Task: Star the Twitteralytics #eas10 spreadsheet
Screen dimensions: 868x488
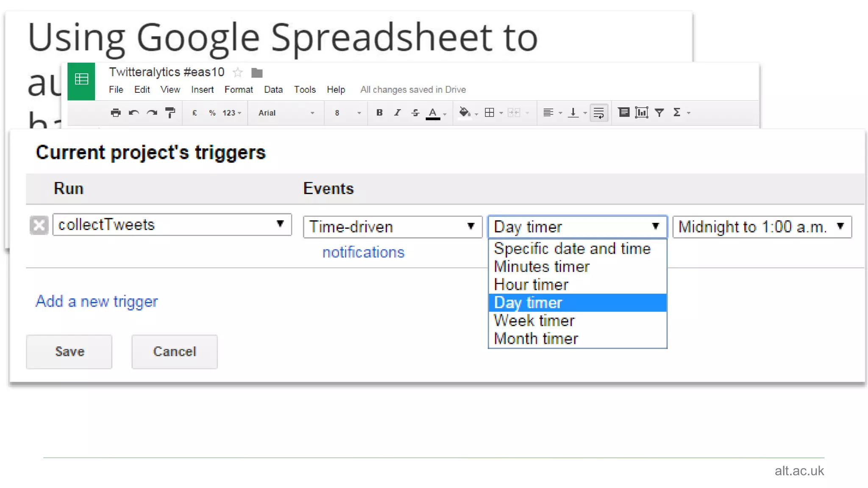Action: pyautogui.click(x=238, y=72)
